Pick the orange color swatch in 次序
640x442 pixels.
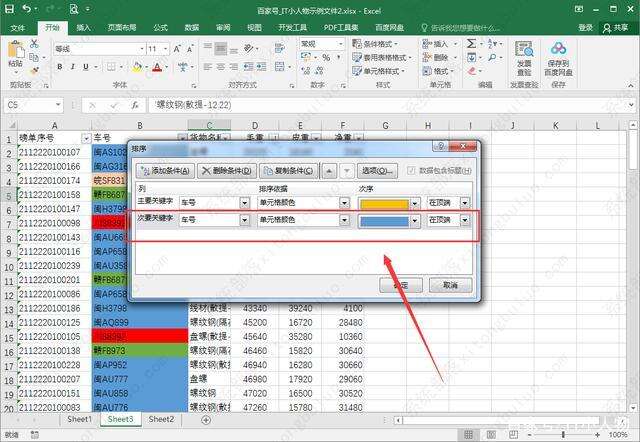tap(384, 203)
